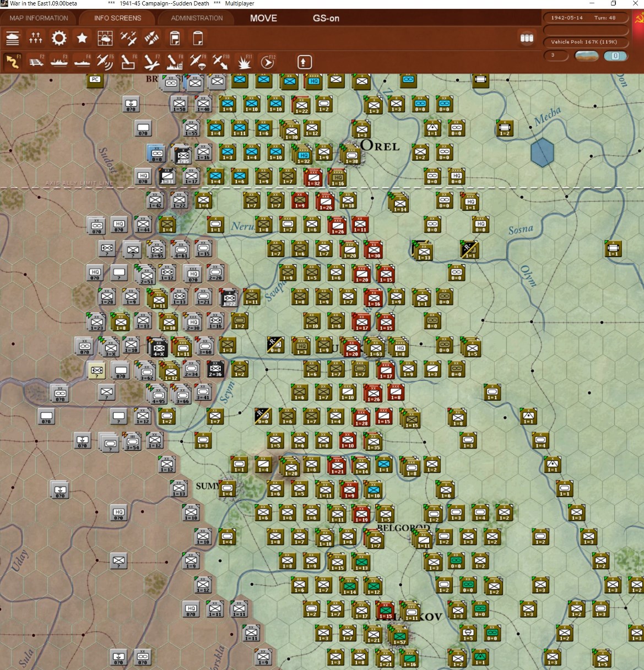Open the order of battle tank list icon

(x=12, y=38)
